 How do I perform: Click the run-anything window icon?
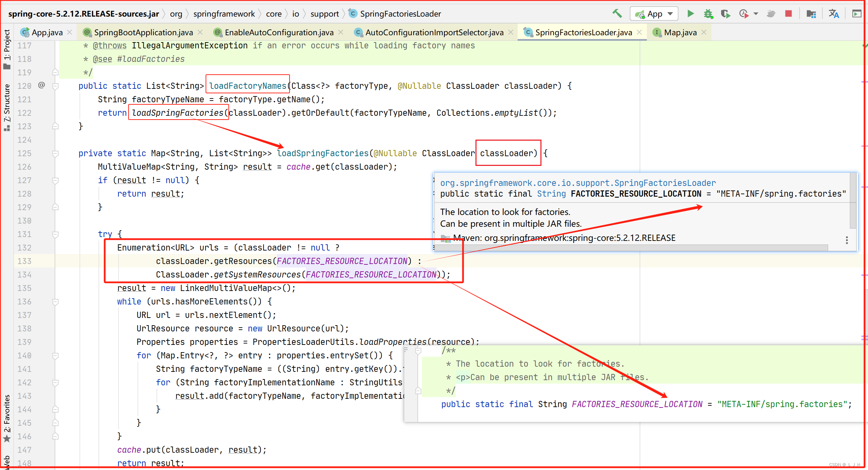pos(857,14)
